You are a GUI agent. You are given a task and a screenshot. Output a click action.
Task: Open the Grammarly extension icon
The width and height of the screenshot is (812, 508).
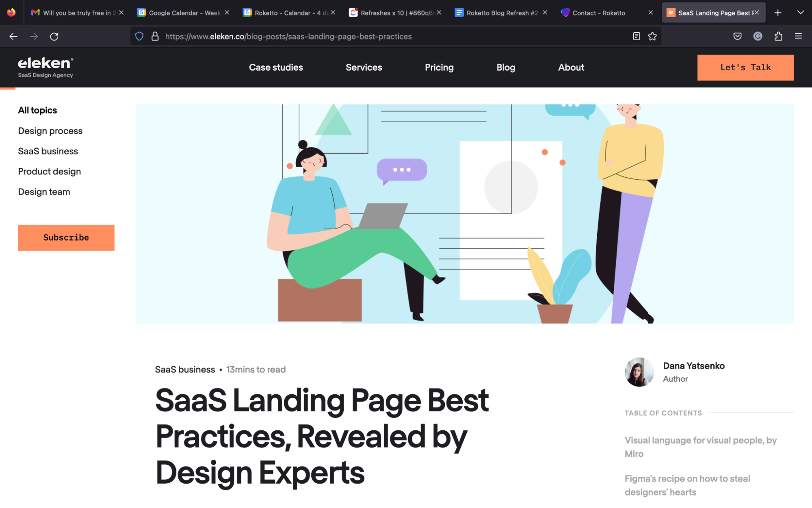point(758,36)
